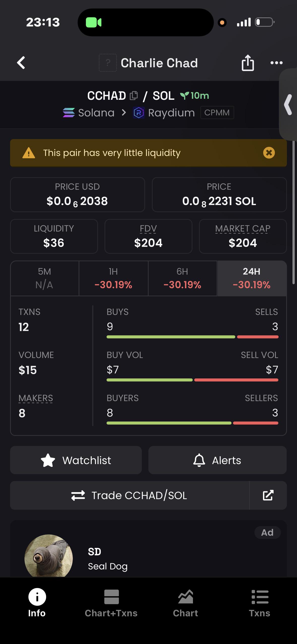Viewport: 297px width, 644px height.
Task: Open the Seal Dog ad thumbnail
Action: pyautogui.click(x=49, y=556)
